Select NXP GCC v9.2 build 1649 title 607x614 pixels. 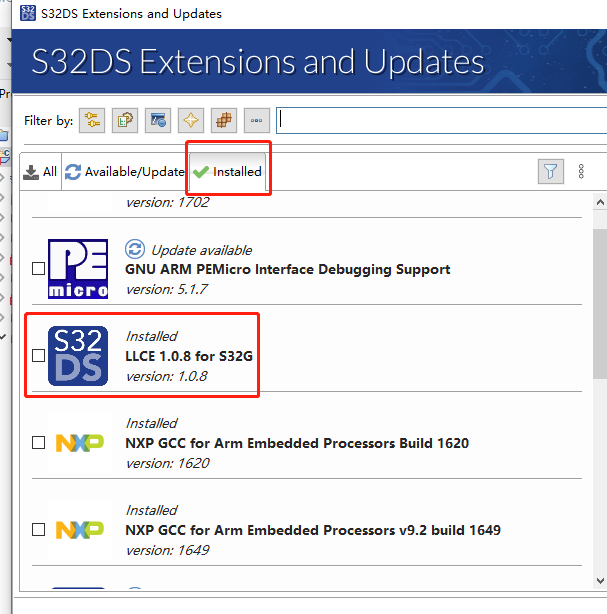(x=313, y=530)
